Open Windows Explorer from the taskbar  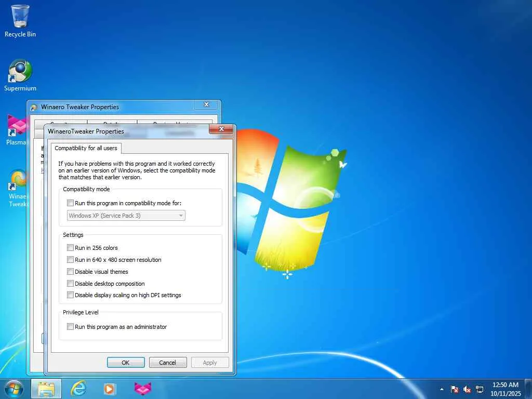click(x=46, y=389)
